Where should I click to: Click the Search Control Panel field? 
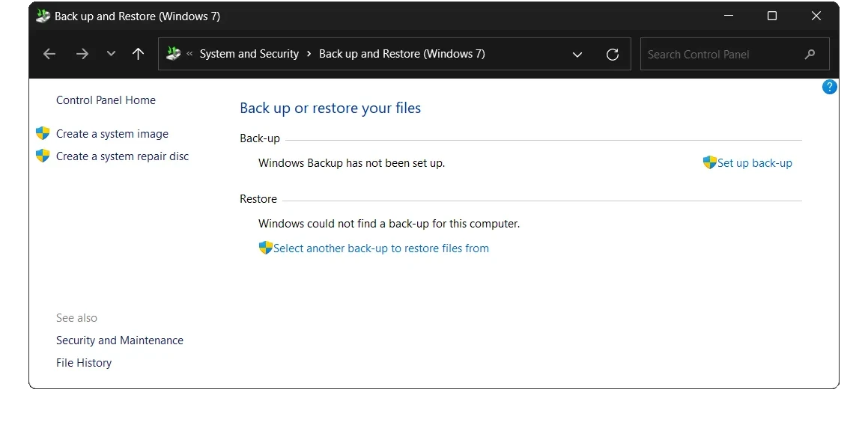click(x=735, y=54)
